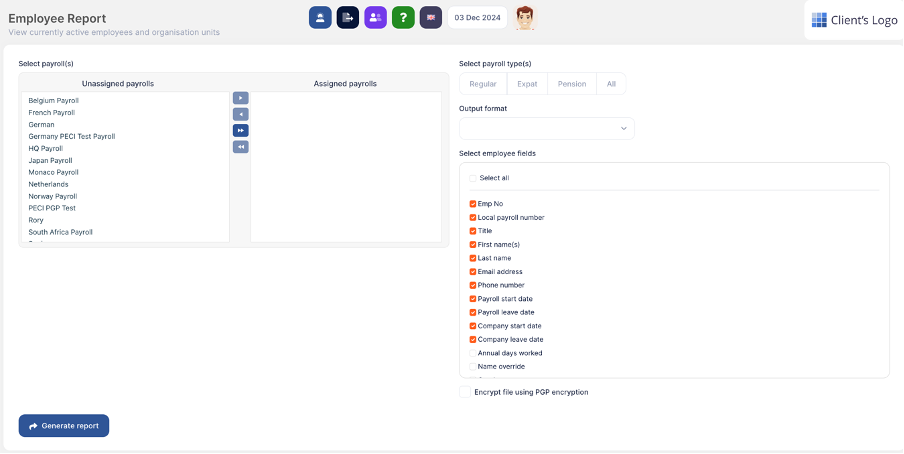904x454 pixels.
Task: Open the Output format dropdown
Action: 546,128
